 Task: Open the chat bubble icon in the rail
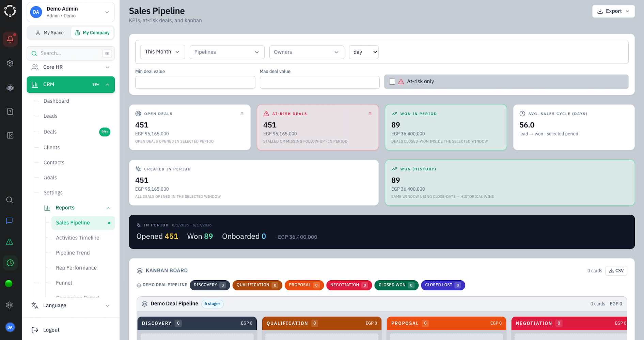10,221
